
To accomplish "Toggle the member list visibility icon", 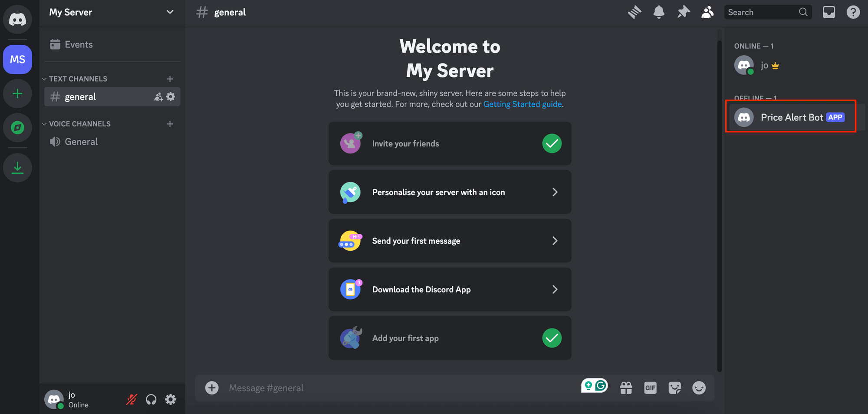I will [x=707, y=12].
